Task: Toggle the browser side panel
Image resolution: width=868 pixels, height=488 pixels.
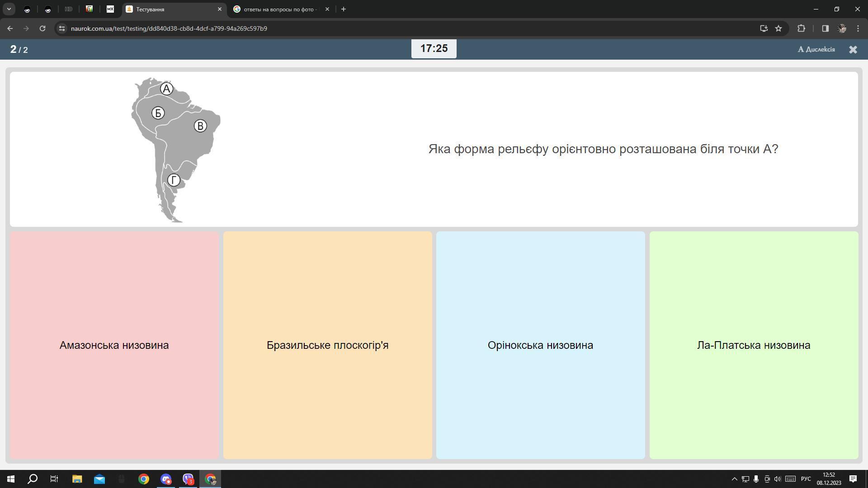Action: [825, 28]
